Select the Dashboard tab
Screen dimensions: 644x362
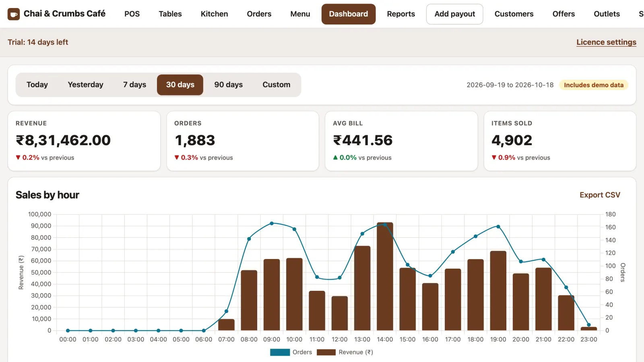(349, 14)
